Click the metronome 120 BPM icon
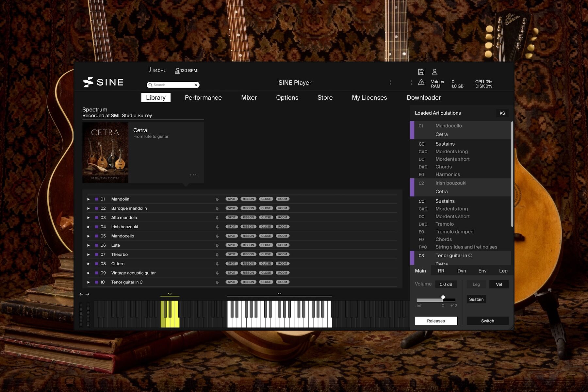588x392 pixels. (177, 71)
